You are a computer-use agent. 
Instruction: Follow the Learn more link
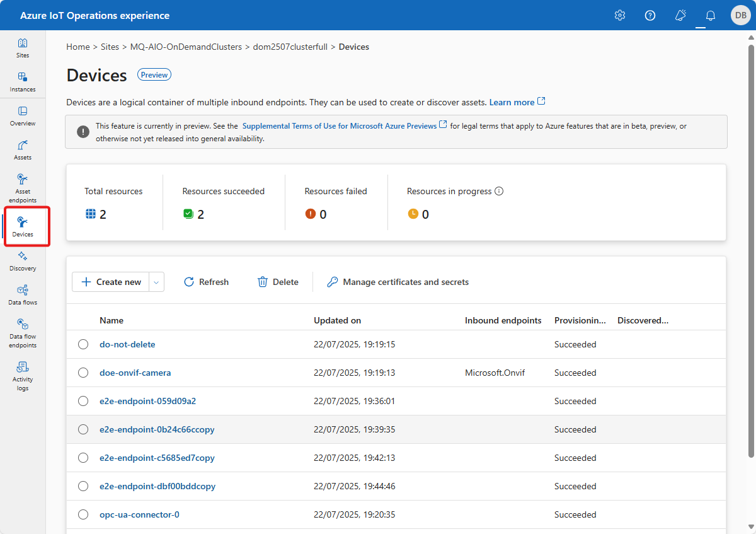pyautogui.click(x=512, y=102)
